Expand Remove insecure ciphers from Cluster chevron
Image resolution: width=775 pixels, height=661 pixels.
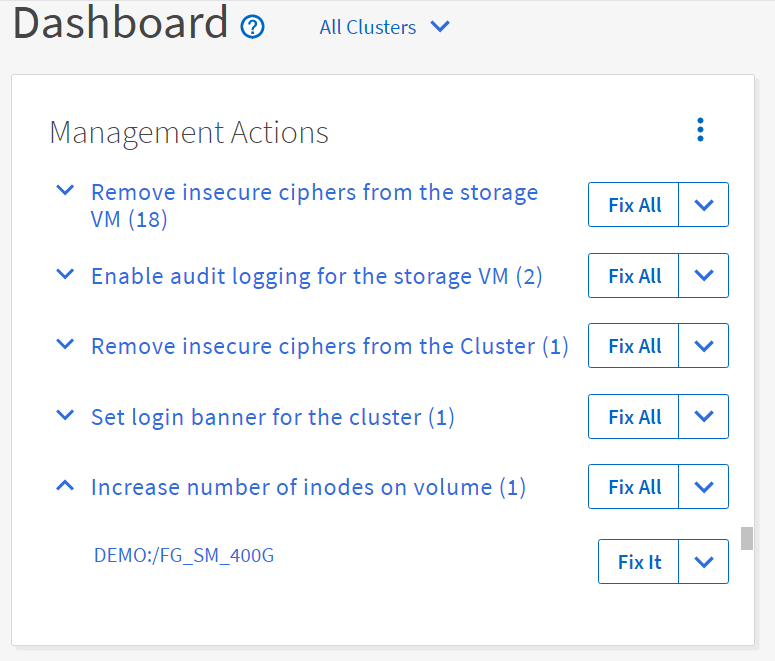[x=65, y=345]
